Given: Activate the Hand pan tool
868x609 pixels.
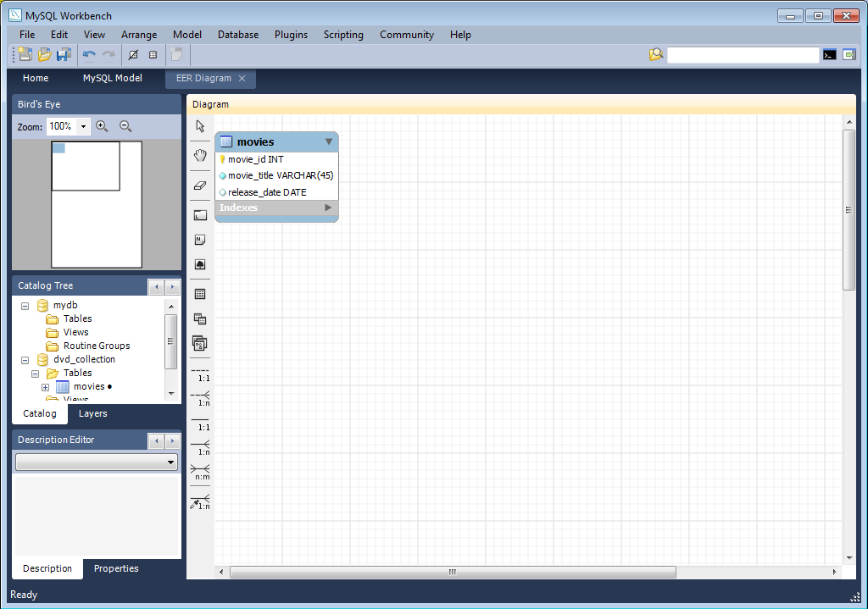Looking at the screenshot, I should click(200, 155).
